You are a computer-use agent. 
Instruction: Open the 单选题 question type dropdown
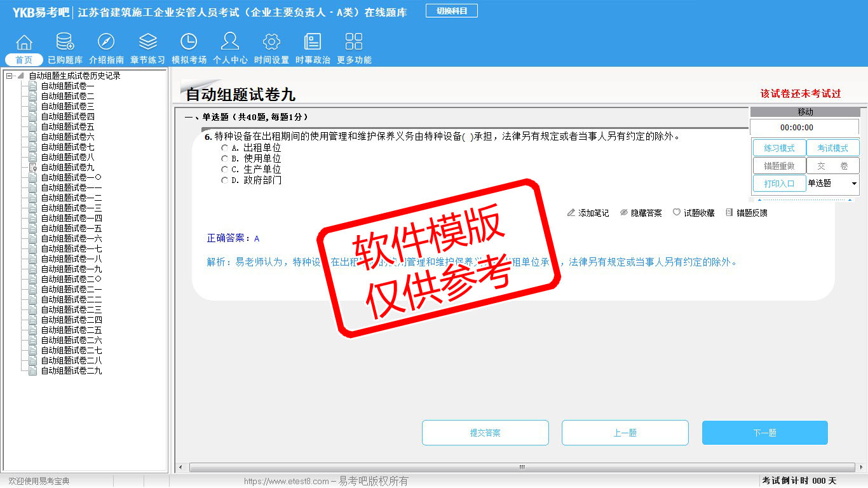[x=853, y=184]
